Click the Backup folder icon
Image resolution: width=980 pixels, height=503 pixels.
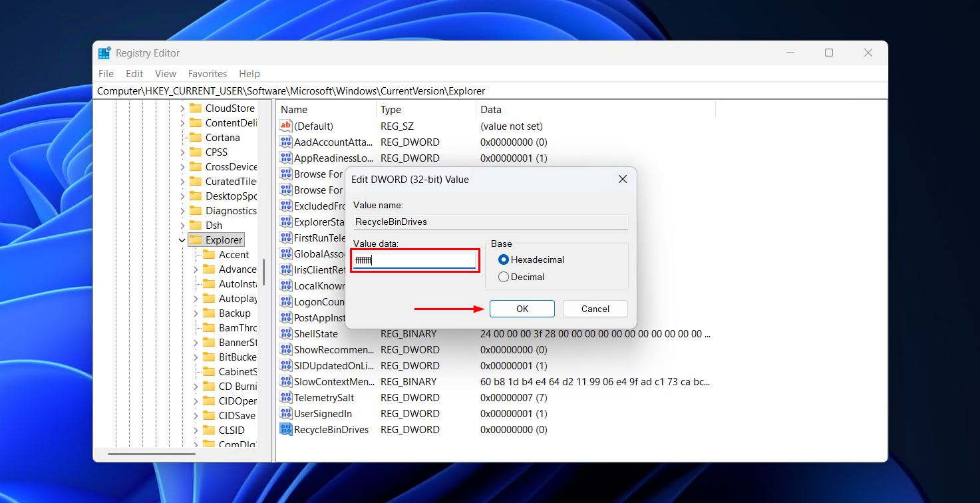(209, 313)
